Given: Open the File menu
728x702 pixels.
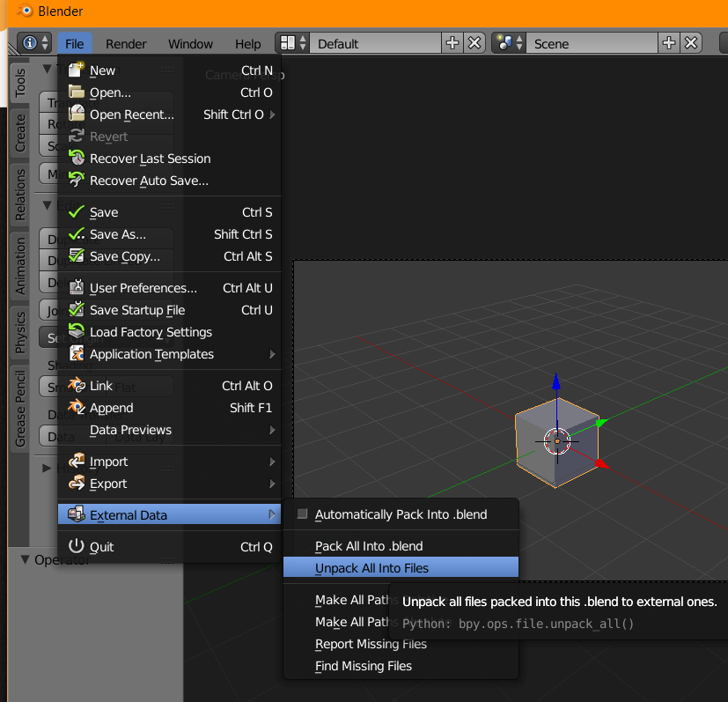Looking at the screenshot, I should click(75, 44).
